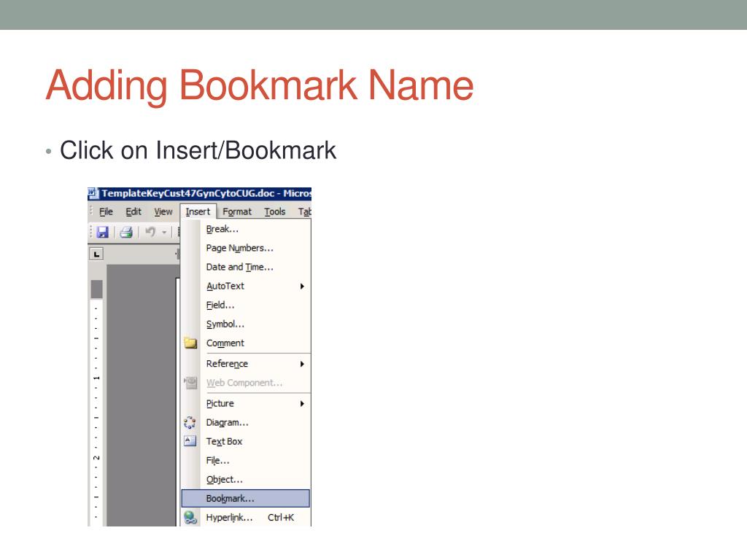Viewport: 747px width, 560px height.
Task: Click the document title bar text
Action: [206, 193]
